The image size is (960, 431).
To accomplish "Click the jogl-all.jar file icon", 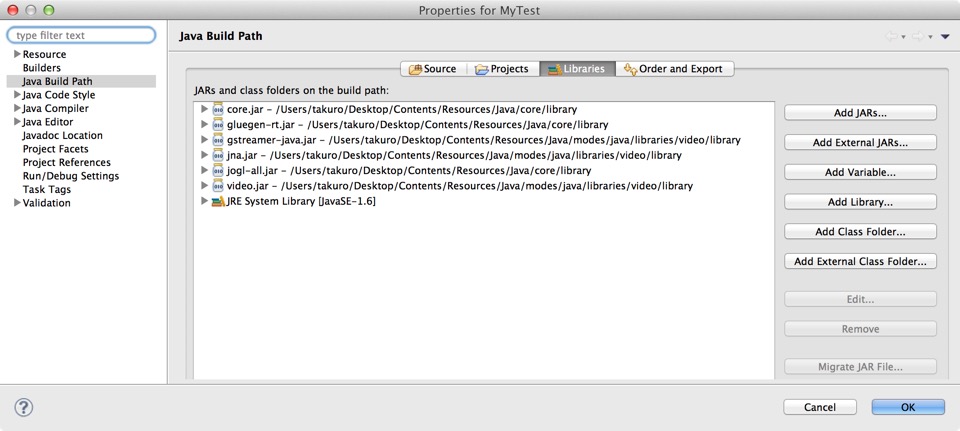I will click(x=218, y=171).
